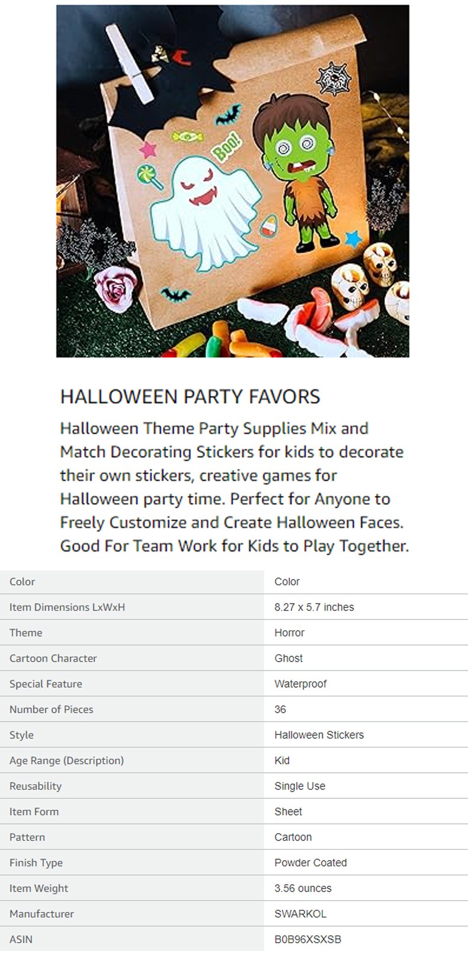This screenshot has height=980, width=468.
Task: Click the ASIN value B0B96XSXSB
Action: (x=308, y=939)
